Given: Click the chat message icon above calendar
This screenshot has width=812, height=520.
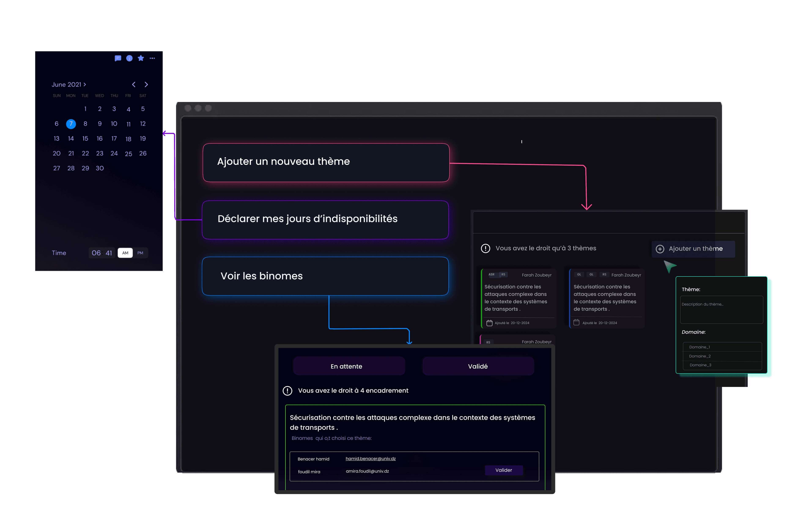Looking at the screenshot, I should click(118, 58).
